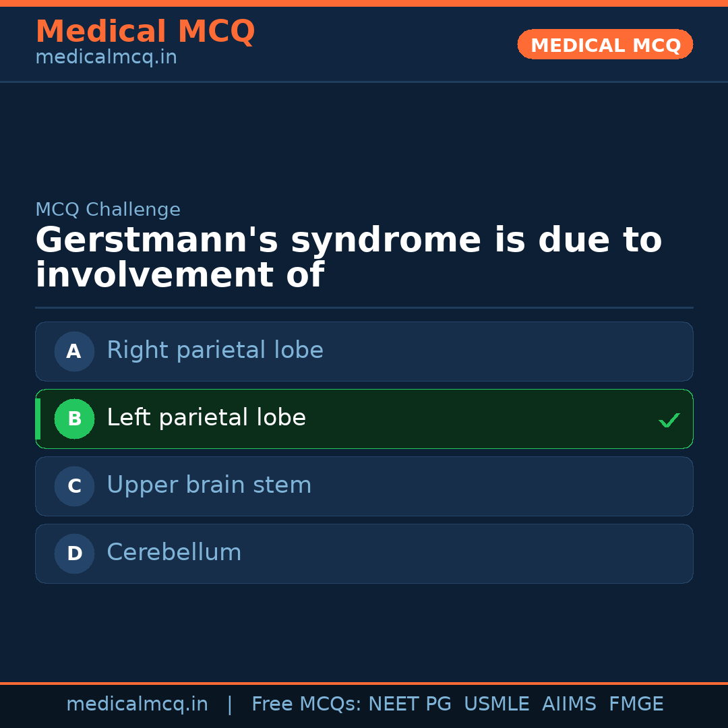Open the medicalmcq.in link in footer
Viewport: 728px width, 728px height.
tap(137, 704)
